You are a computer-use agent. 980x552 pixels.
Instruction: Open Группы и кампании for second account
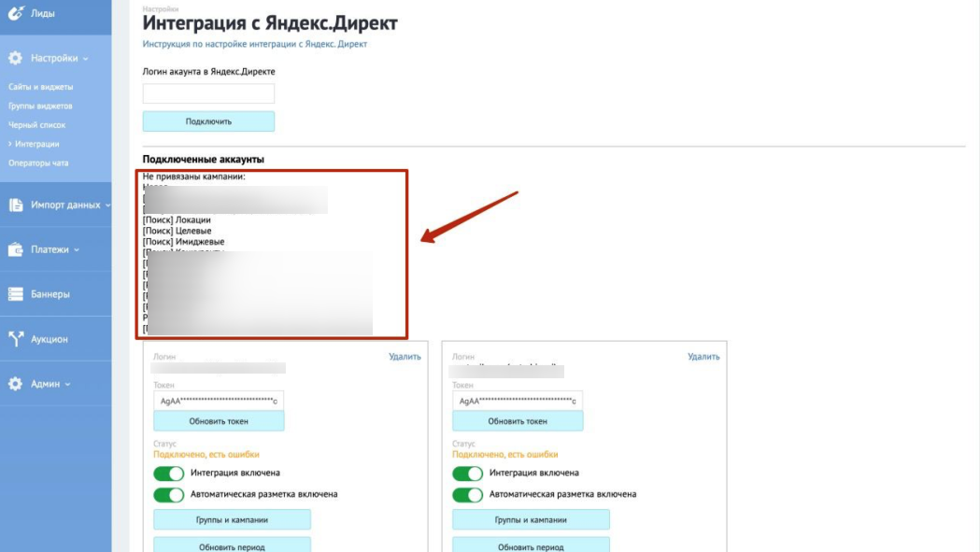(531, 519)
